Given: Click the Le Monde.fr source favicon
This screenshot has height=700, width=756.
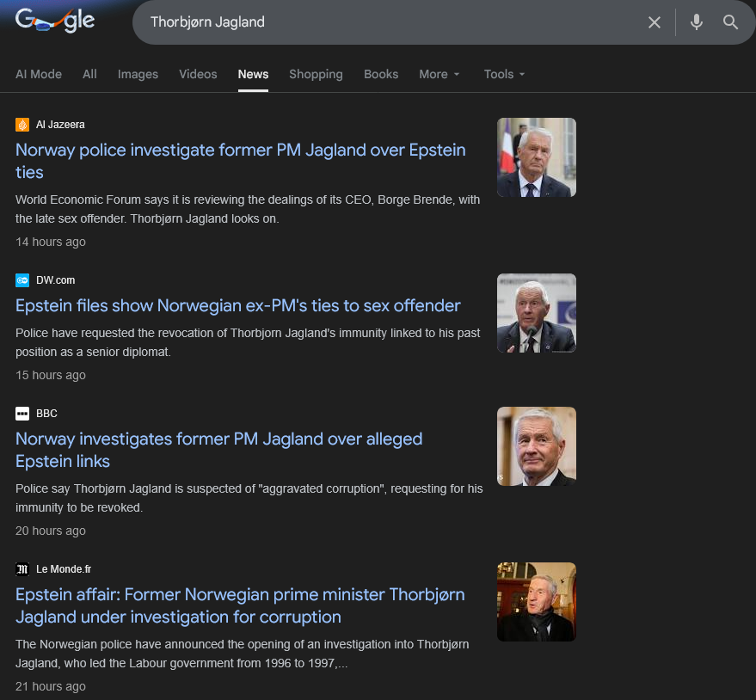Looking at the screenshot, I should point(22,569).
